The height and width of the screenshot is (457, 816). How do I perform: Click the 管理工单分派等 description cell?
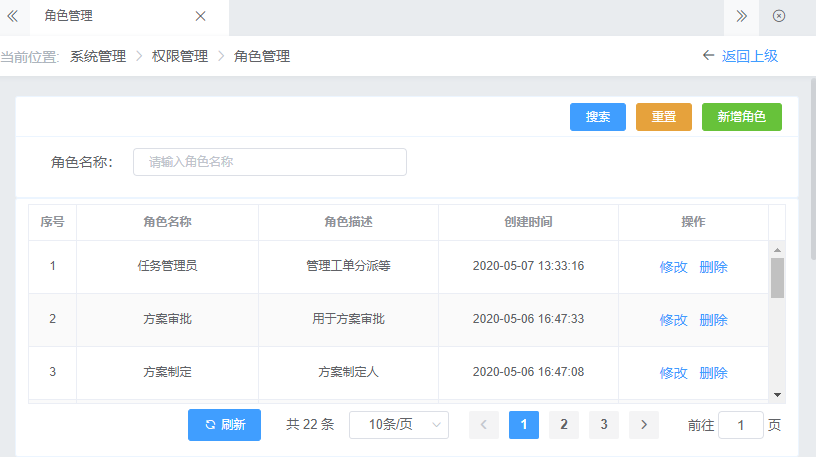pyautogui.click(x=348, y=266)
